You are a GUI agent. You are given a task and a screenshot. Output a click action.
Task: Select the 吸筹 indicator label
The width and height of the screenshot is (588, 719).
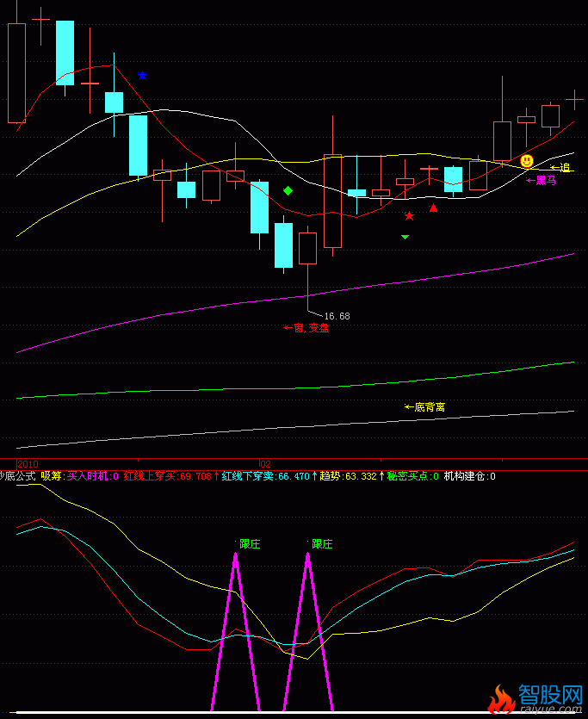point(51,476)
